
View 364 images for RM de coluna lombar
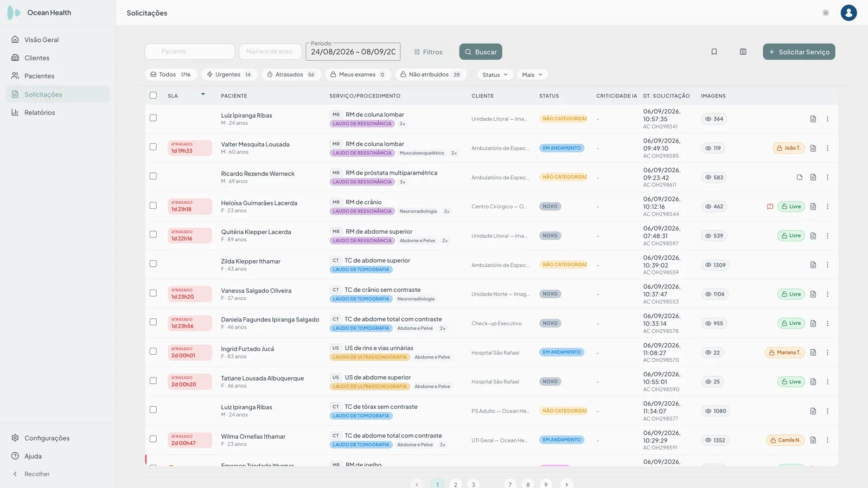pos(714,119)
